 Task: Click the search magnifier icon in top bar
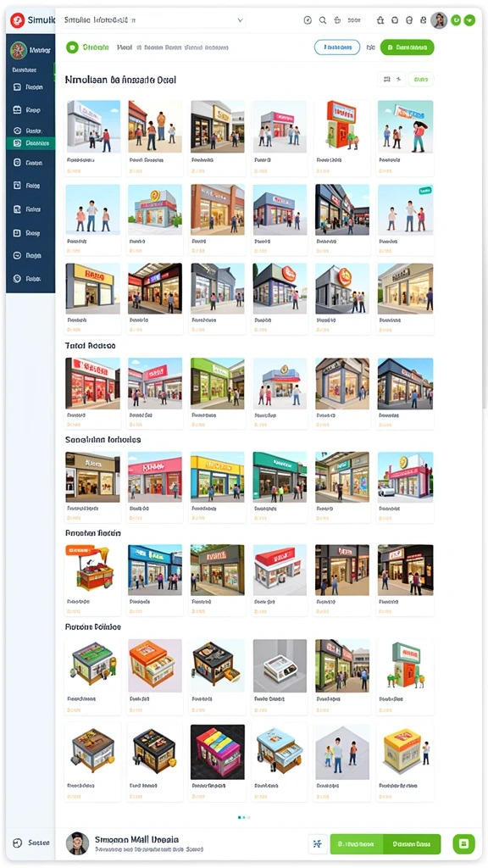tap(323, 20)
